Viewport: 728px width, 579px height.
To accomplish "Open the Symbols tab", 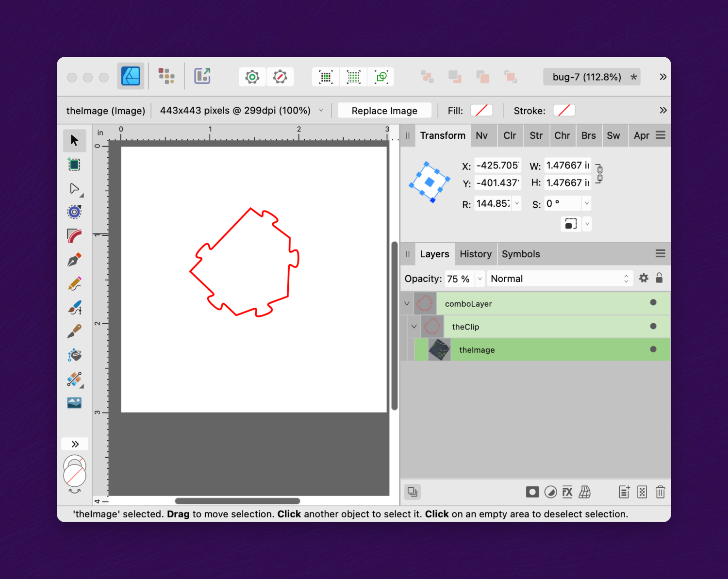I will coord(520,254).
